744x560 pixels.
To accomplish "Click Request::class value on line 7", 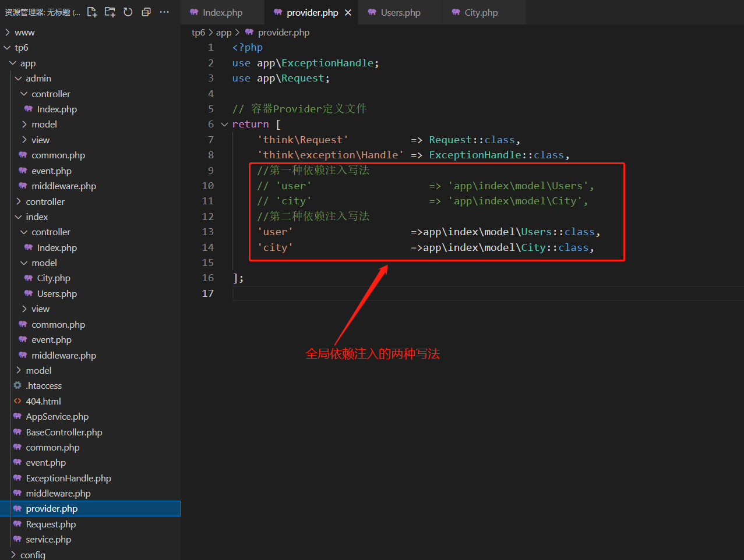I will (x=472, y=140).
